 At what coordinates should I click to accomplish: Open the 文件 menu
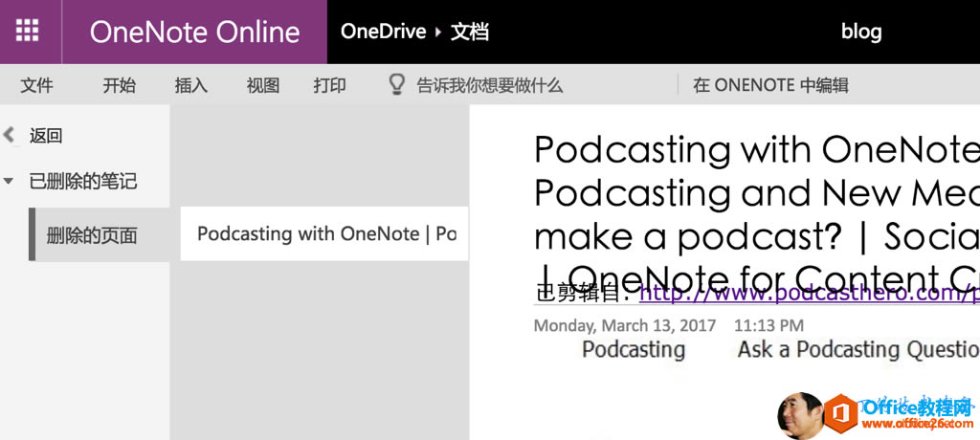click(x=37, y=85)
